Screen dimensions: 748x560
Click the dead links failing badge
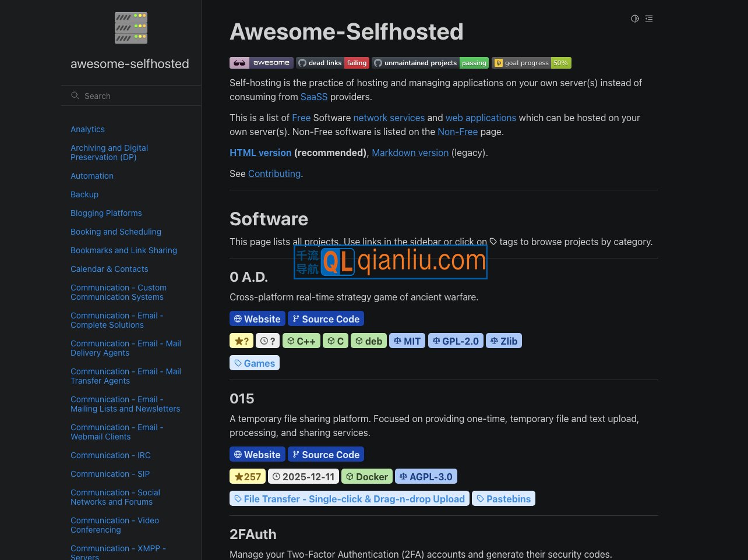click(333, 62)
